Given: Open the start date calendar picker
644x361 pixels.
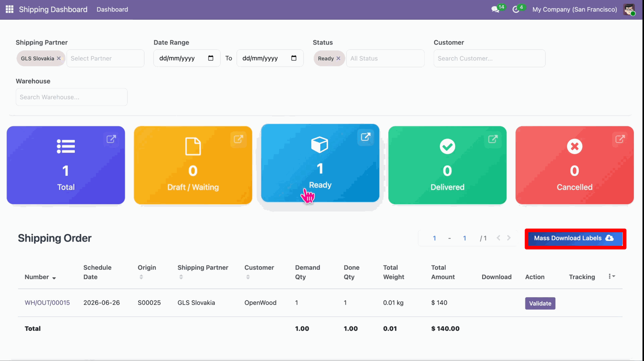Looking at the screenshot, I should (x=211, y=58).
